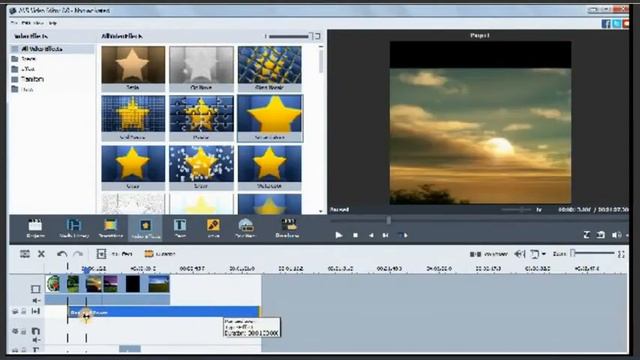Open the Media Library section
This screenshot has height=360, width=640.
pyautogui.click(x=74, y=228)
